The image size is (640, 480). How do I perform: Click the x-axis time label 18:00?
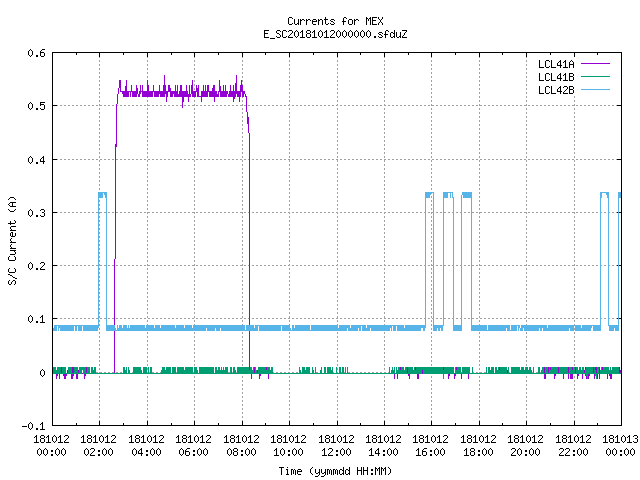coord(478,452)
